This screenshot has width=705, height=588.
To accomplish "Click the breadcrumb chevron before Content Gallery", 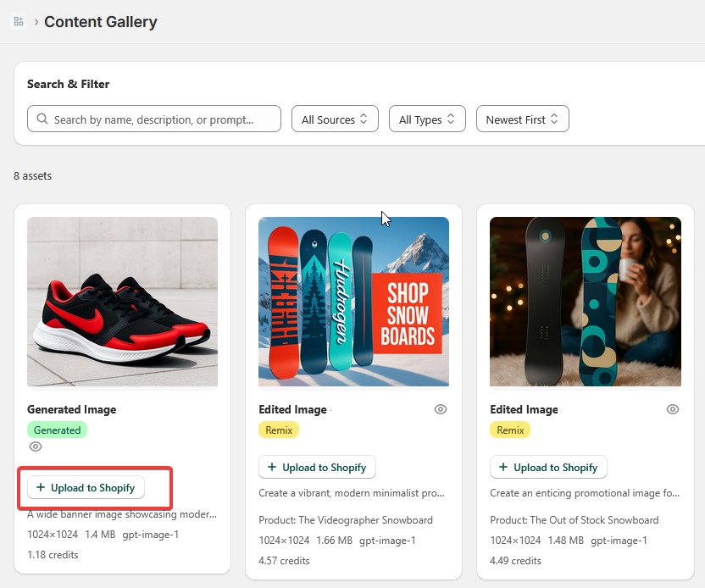I will pyautogui.click(x=36, y=22).
